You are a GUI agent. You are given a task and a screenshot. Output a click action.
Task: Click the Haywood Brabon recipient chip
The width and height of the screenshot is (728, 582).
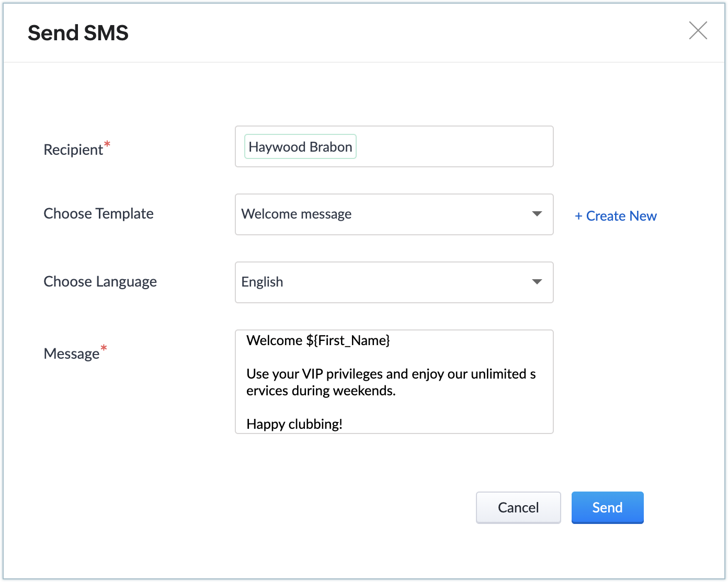tap(300, 147)
